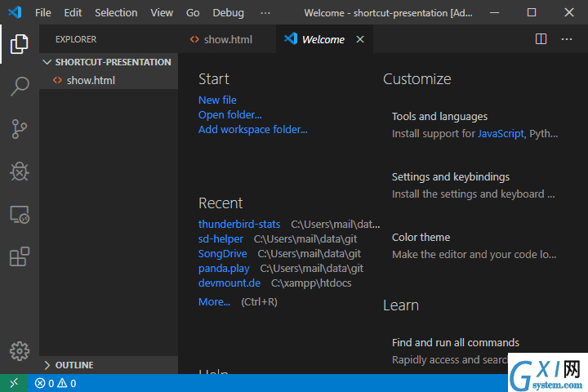Open recent devmount.de project
The width and height of the screenshot is (588, 392).
tap(229, 283)
